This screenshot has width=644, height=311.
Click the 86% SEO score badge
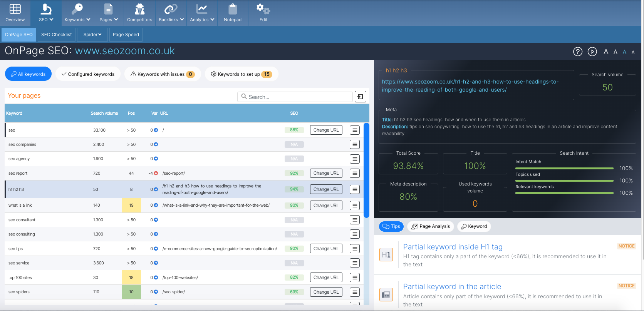tap(294, 130)
